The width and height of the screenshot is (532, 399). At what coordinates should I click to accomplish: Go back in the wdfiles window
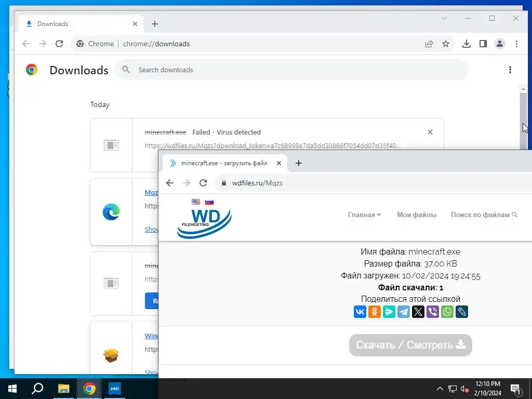coord(170,183)
